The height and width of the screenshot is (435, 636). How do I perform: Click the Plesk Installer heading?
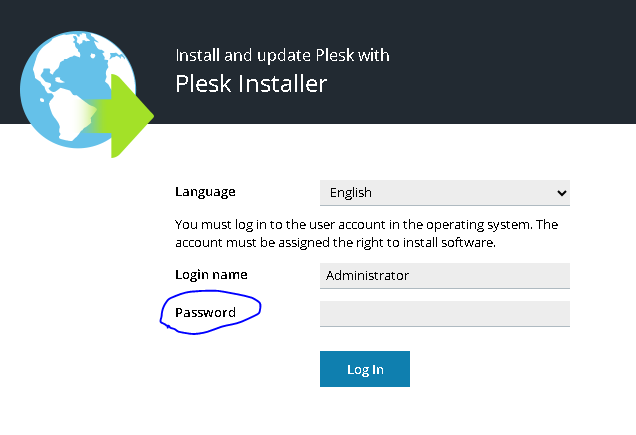[251, 84]
